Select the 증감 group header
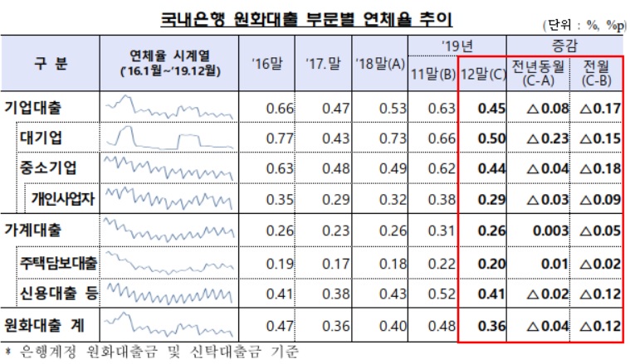This screenshot has width=630, height=364. (x=564, y=46)
